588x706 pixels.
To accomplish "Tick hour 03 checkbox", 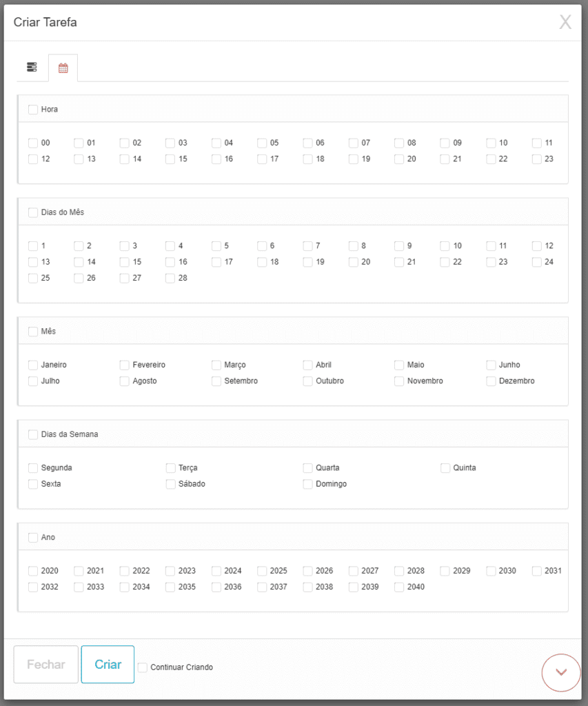I will coord(170,143).
